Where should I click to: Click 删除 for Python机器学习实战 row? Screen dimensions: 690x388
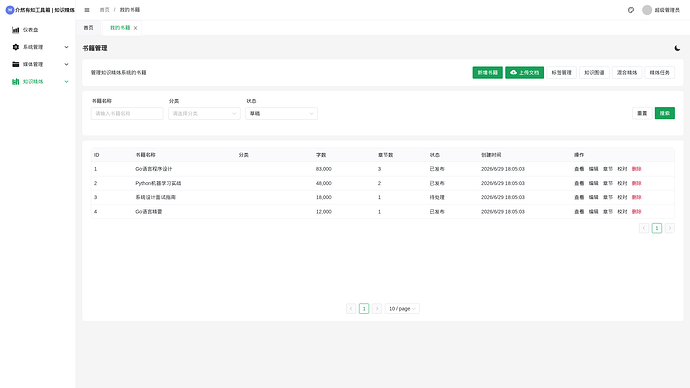pyautogui.click(x=637, y=183)
